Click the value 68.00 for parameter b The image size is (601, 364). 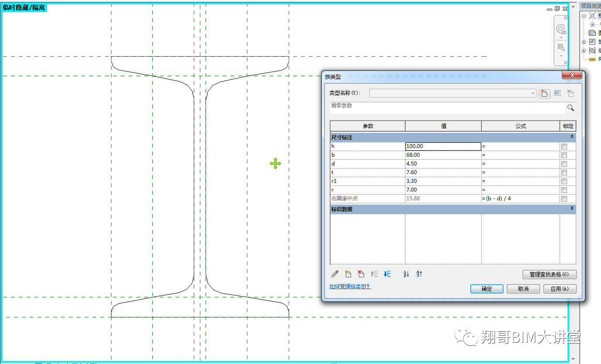[413, 155]
